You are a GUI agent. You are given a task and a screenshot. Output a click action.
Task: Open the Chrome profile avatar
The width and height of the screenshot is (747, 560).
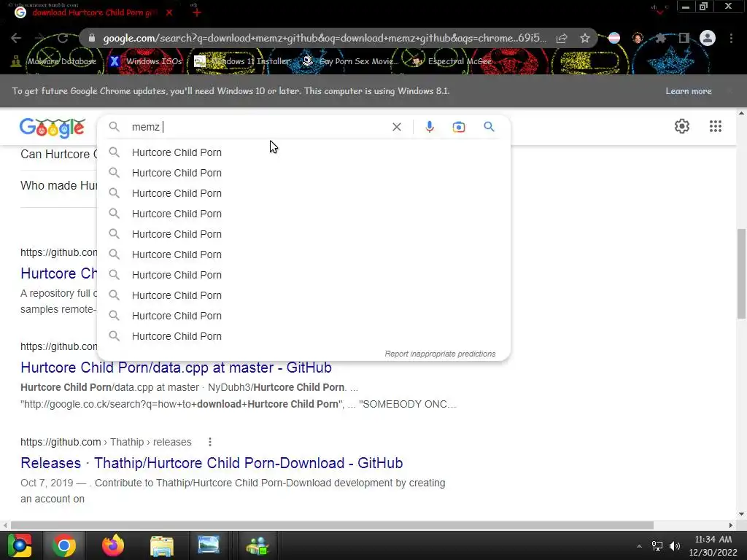click(x=708, y=38)
